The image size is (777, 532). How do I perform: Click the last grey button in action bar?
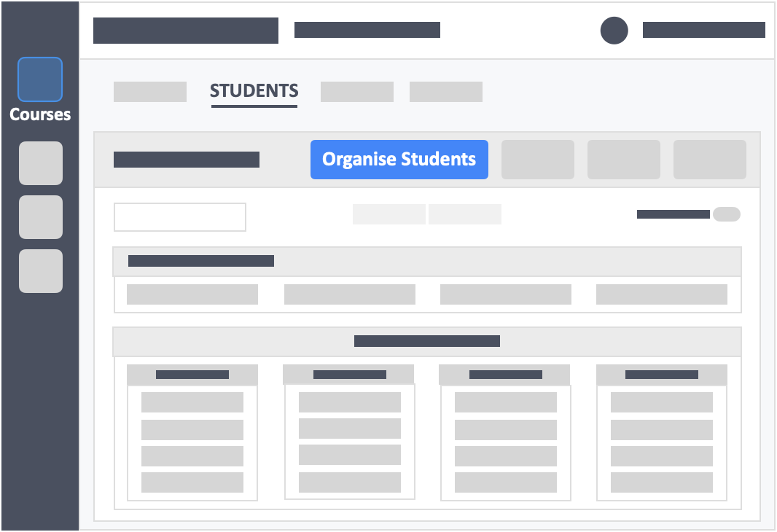click(710, 160)
